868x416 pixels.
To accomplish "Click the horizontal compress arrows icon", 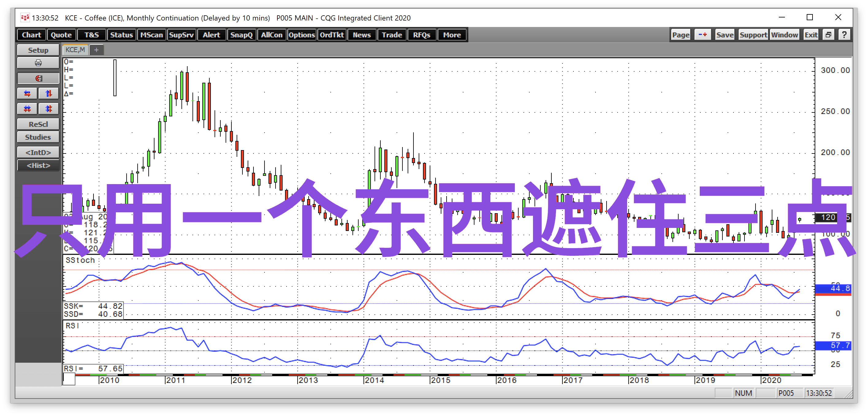I will point(27,108).
